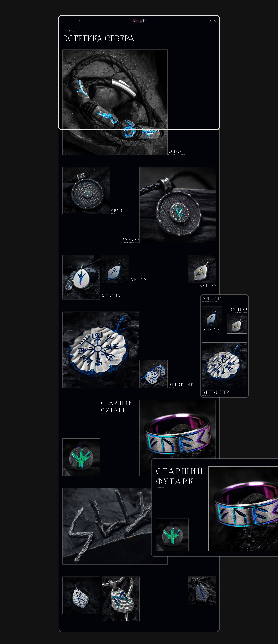Click the РАЙДО product label

(x=130, y=240)
